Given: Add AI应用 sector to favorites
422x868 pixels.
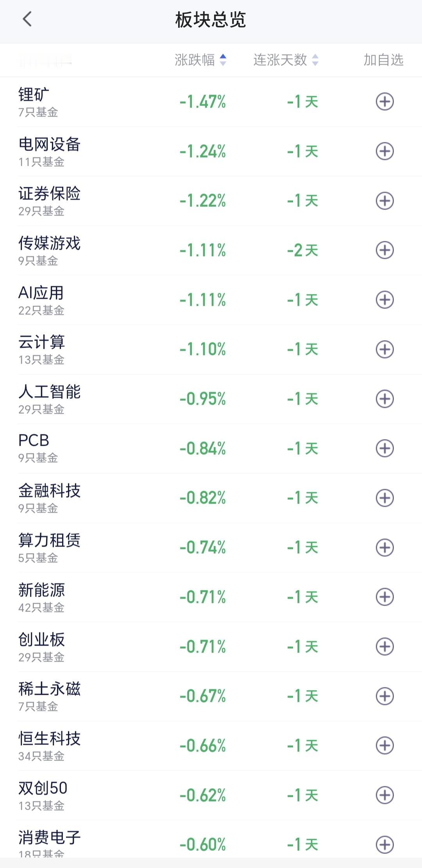Looking at the screenshot, I should point(384,300).
